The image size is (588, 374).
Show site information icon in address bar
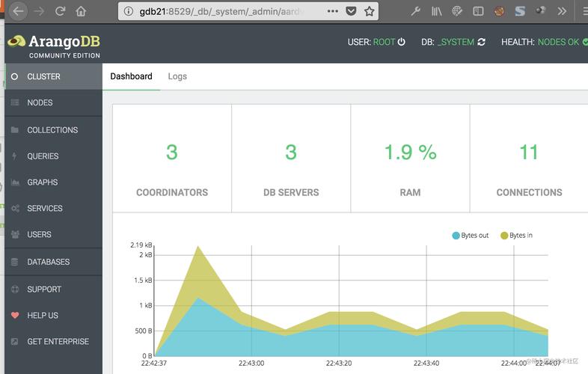tap(128, 11)
